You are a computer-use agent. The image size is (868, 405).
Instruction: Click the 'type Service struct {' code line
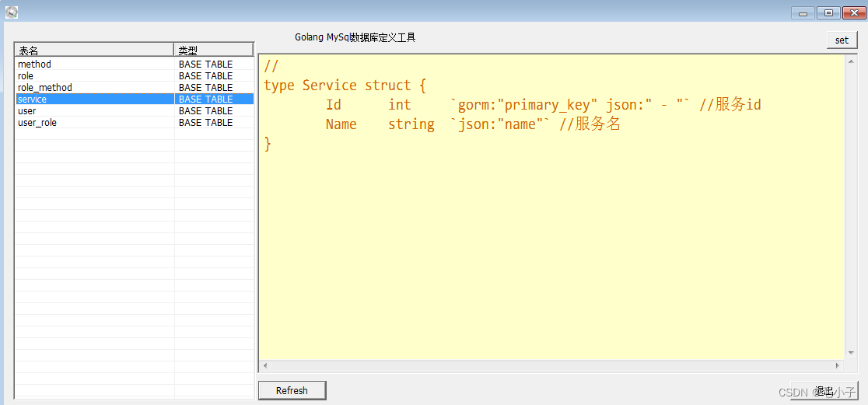[345, 86]
